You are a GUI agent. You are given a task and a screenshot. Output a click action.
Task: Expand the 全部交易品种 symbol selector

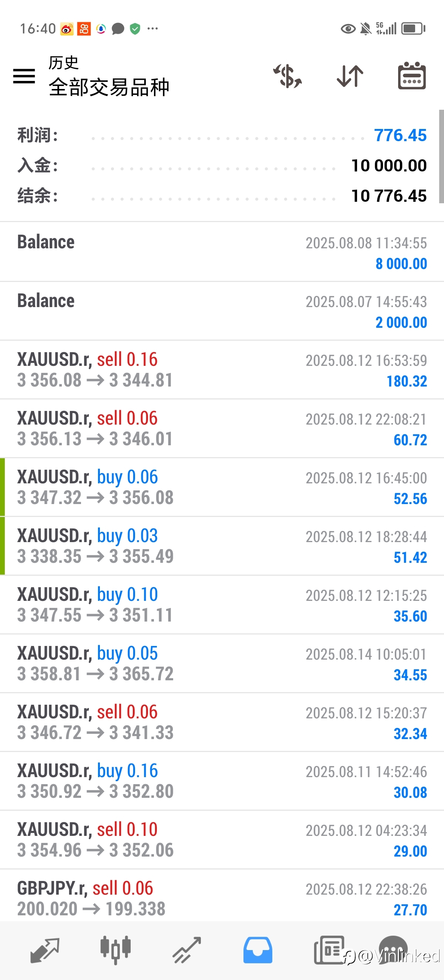[109, 87]
